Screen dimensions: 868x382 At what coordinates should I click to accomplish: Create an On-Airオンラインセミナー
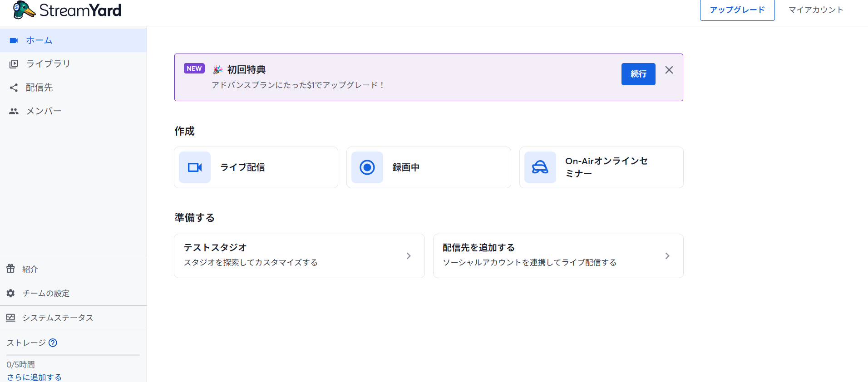tap(602, 167)
